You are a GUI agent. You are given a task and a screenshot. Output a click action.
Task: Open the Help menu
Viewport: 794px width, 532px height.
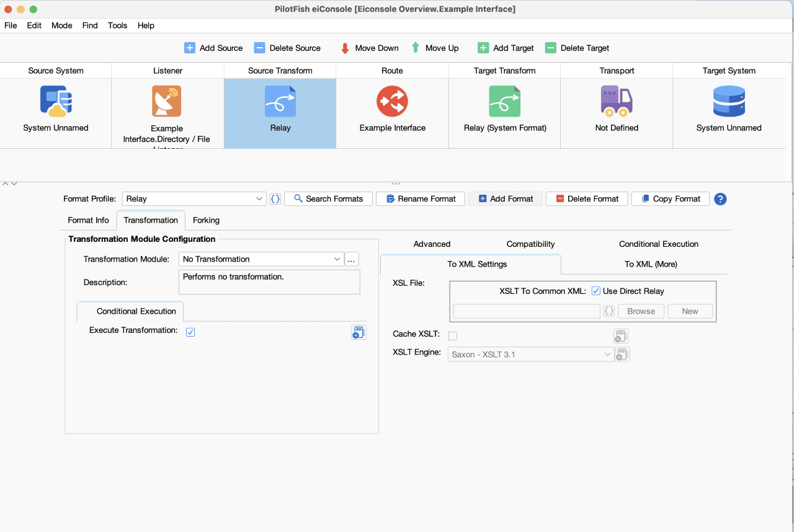(146, 25)
